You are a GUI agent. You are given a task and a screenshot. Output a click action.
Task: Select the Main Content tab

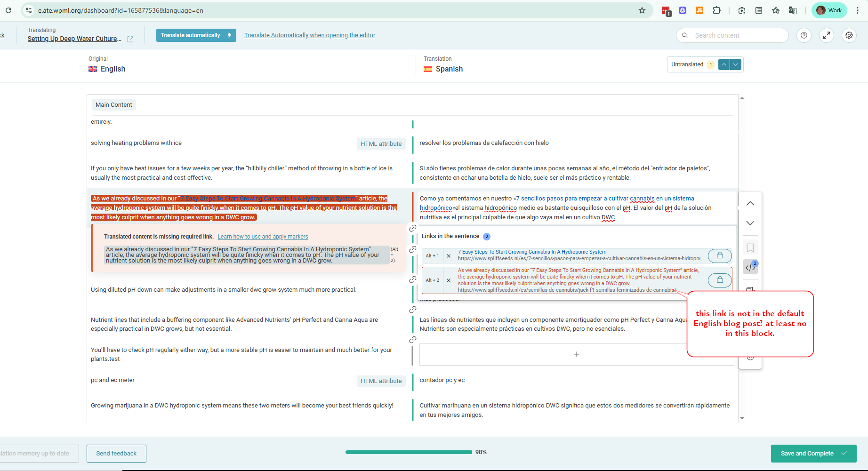113,105
